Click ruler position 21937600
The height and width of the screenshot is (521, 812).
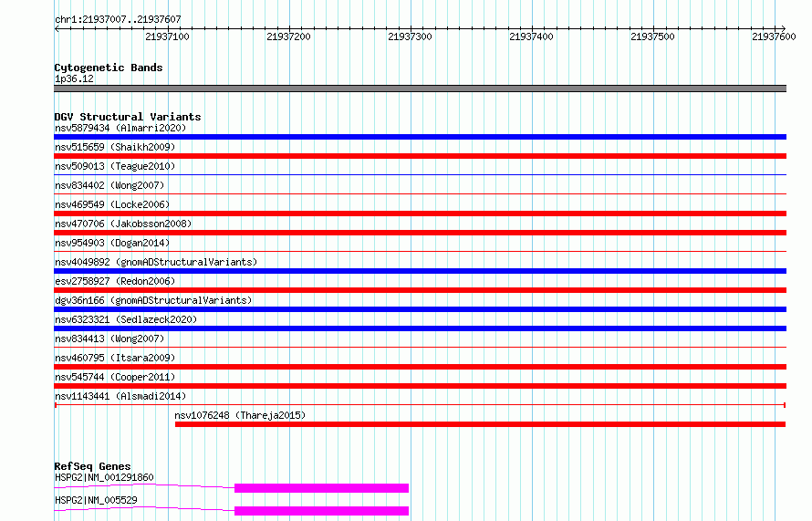click(774, 36)
